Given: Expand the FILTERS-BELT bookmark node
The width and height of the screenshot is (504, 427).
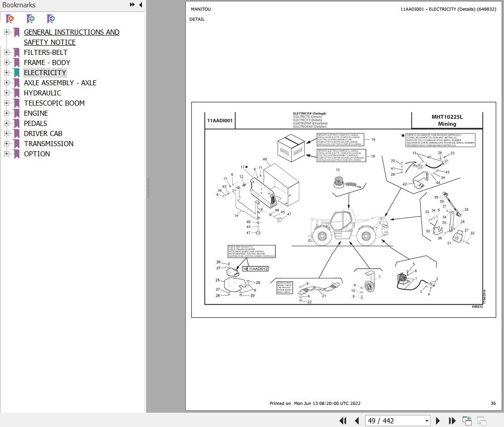Looking at the screenshot, I should click(x=6, y=53).
